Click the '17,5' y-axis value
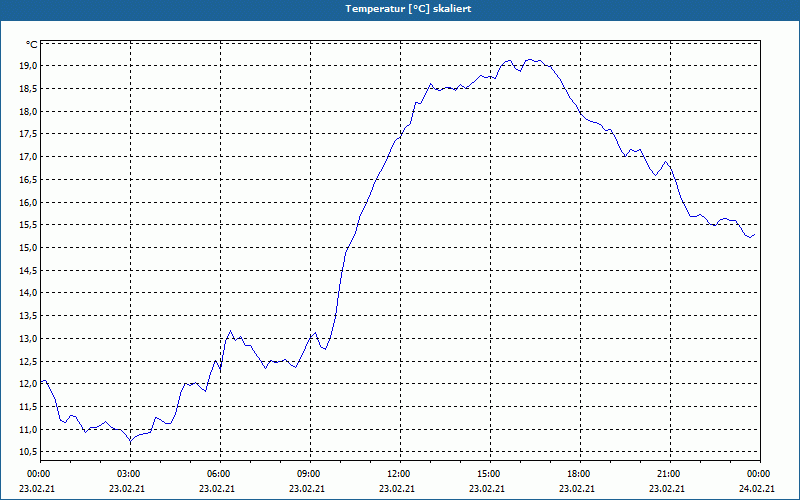This screenshot has height=500, width=800. pyautogui.click(x=29, y=134)
